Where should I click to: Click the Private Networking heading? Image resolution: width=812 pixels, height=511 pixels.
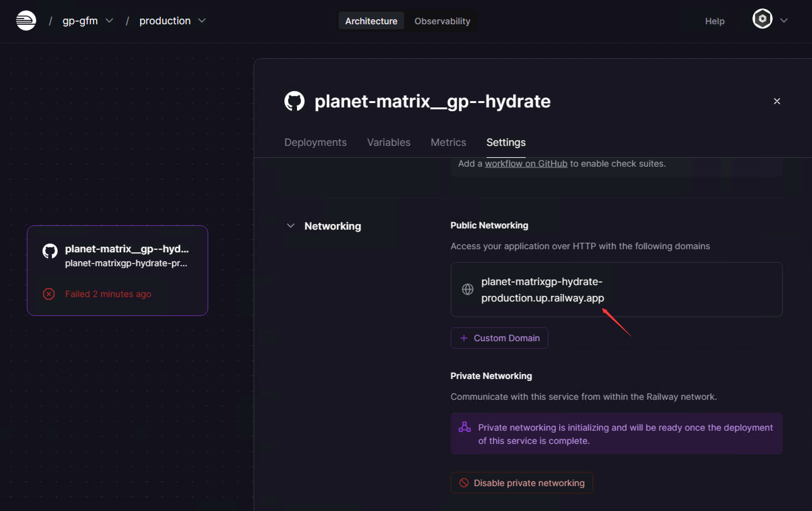491,376
